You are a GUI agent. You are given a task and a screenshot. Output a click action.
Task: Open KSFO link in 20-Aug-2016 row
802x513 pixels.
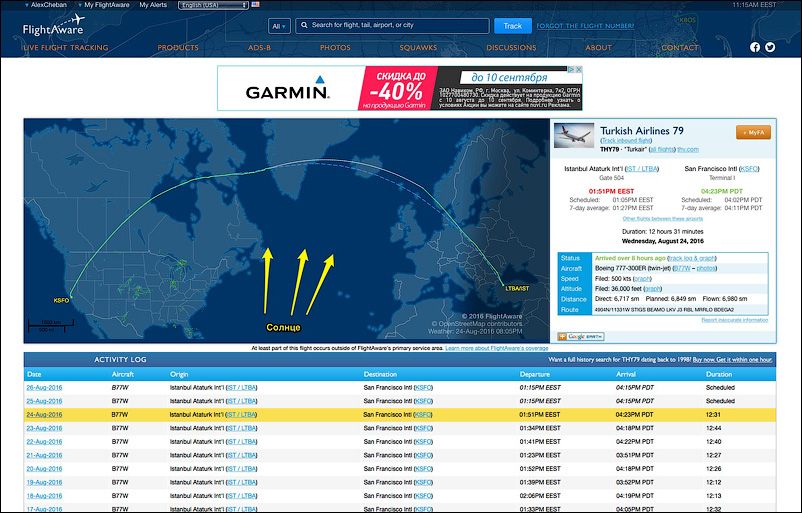click(423, 469)
